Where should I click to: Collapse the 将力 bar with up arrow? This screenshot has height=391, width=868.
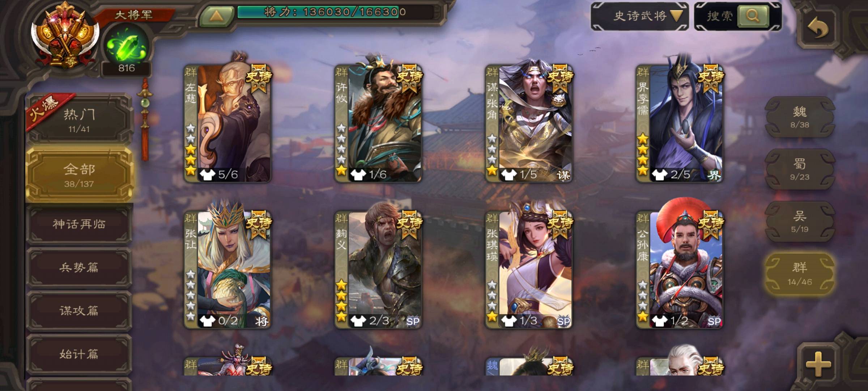[217, 16]
